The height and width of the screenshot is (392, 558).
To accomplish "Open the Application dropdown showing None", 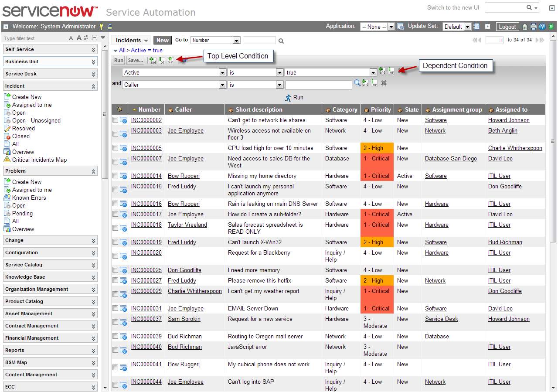I will pyautogui.click(x=378, y=27).
